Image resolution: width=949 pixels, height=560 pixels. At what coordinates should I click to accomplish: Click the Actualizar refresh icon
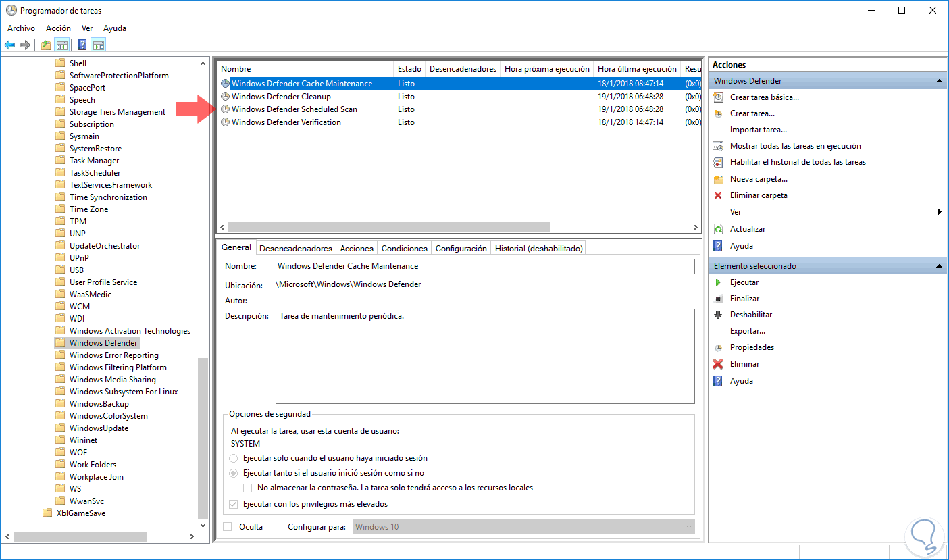718,229
